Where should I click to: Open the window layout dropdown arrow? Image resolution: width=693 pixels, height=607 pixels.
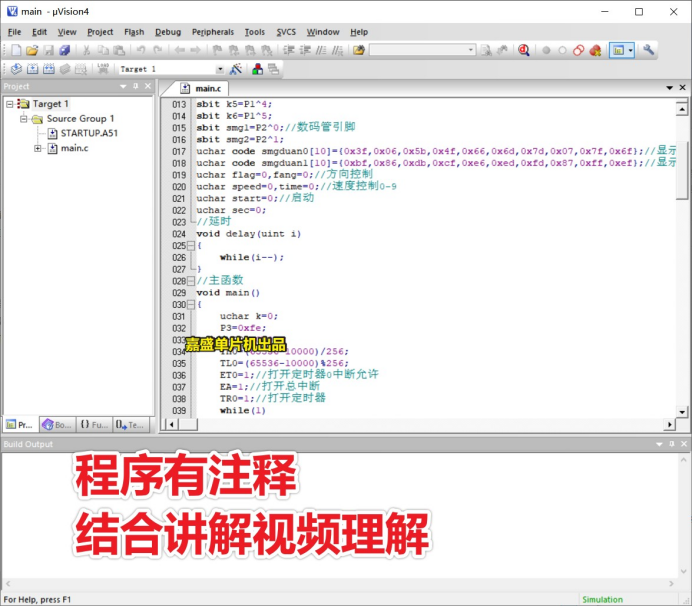(x=631, y=50)
